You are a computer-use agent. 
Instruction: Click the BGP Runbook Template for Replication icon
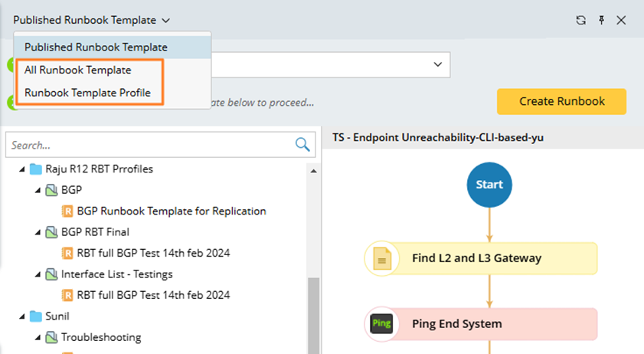[x=67, y=211]
